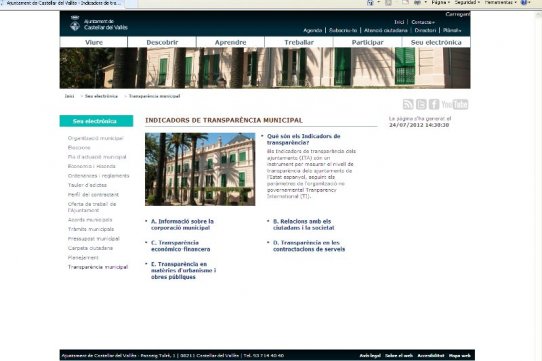Open Tauler d'edictes in sidebar
Viewport: 542px width, 361px height.
87,185
